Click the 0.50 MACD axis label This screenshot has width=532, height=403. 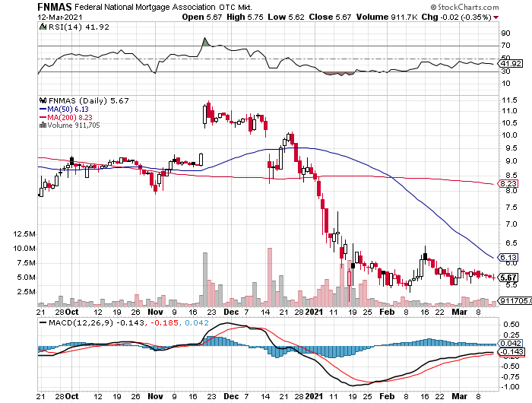[511, 325]
